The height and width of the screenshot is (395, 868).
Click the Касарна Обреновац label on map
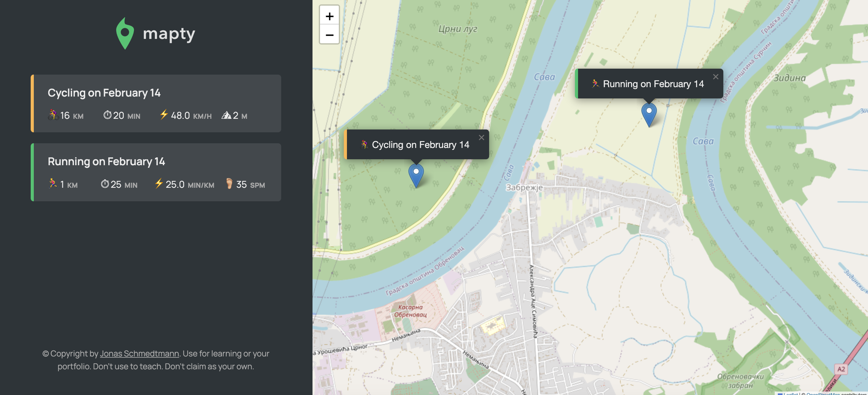click(411, 311)
